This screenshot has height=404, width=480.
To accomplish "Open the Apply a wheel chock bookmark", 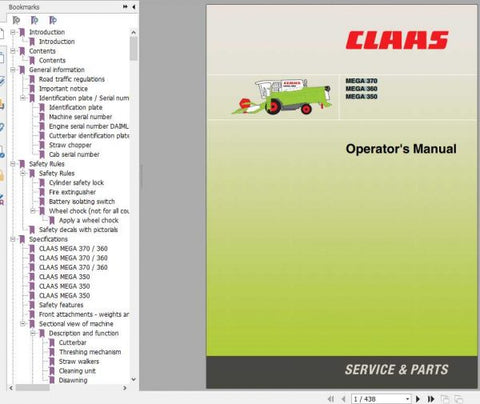I will point(89,220).
